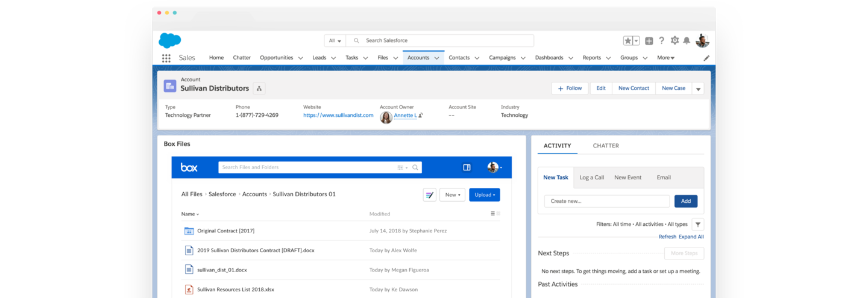Expand the Opportunities tab chevron
Viewport: 868px width, 298px height.
[300, 58]
